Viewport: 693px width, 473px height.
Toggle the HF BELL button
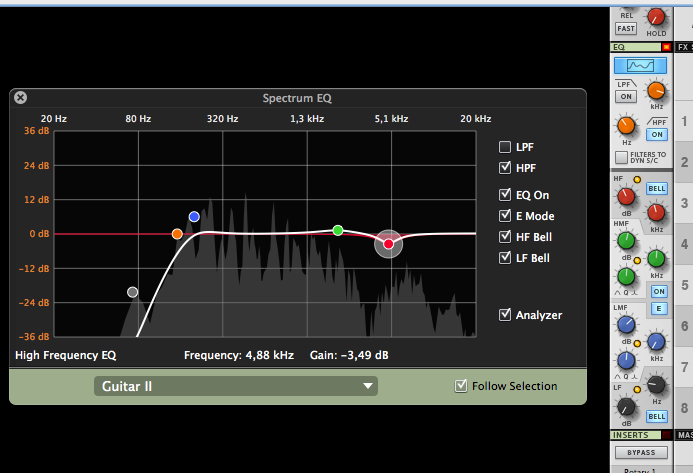tap(657, 189)
